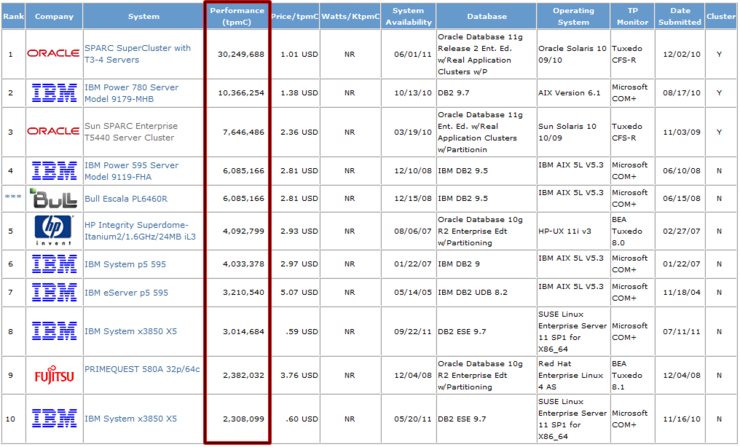Screen dimensions: 740x447
Task: Select the 09/22/11 system availability date
Action: 413,331
